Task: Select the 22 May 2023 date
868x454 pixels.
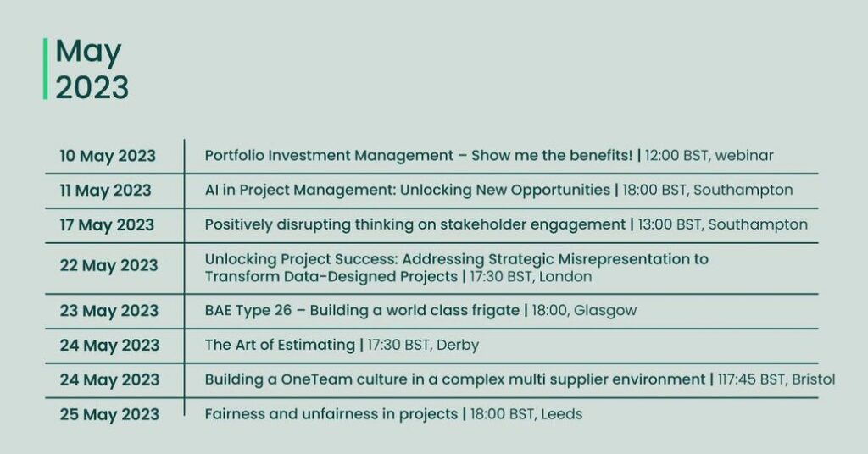Action: tap(109, 265)
